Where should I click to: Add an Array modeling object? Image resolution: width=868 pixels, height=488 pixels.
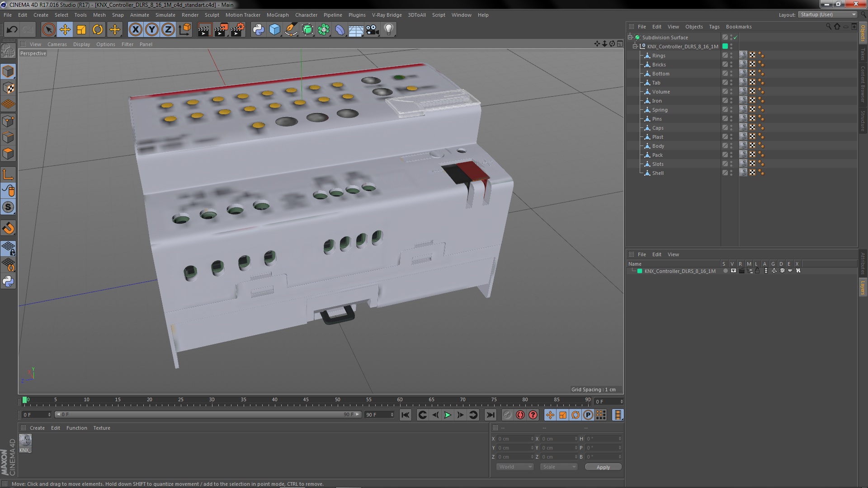tap(324, 30)
